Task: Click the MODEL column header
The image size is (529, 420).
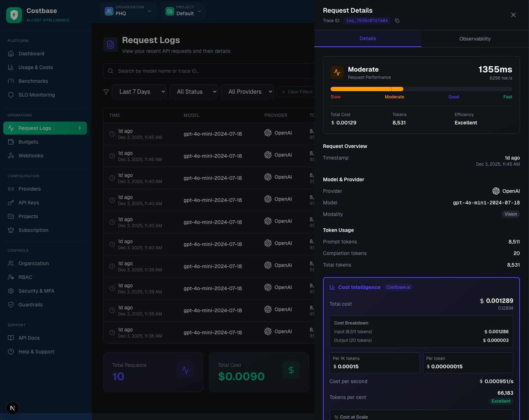Action: (192, 115)
